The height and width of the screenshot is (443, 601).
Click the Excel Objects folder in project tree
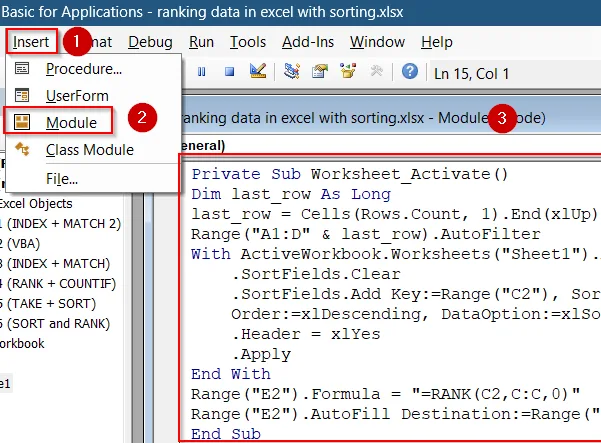(36, 203)
